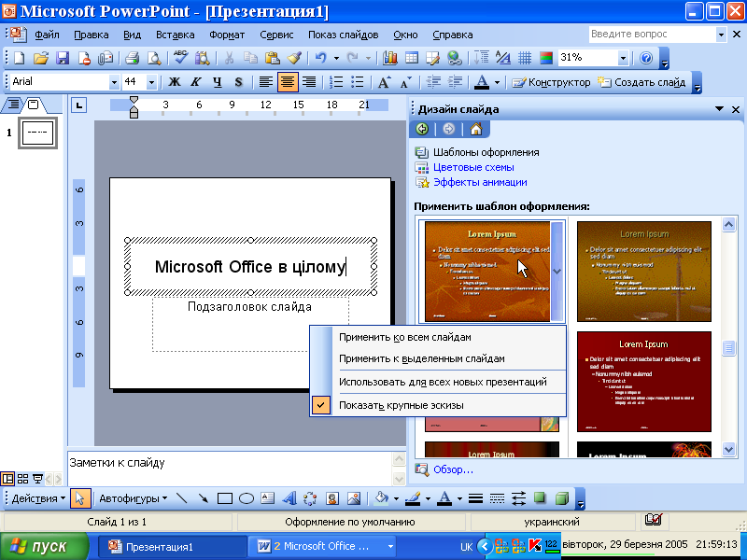Select the Format Painter brush
The image size is (747, 560).
pyautogui.click(x=294, y=58)
